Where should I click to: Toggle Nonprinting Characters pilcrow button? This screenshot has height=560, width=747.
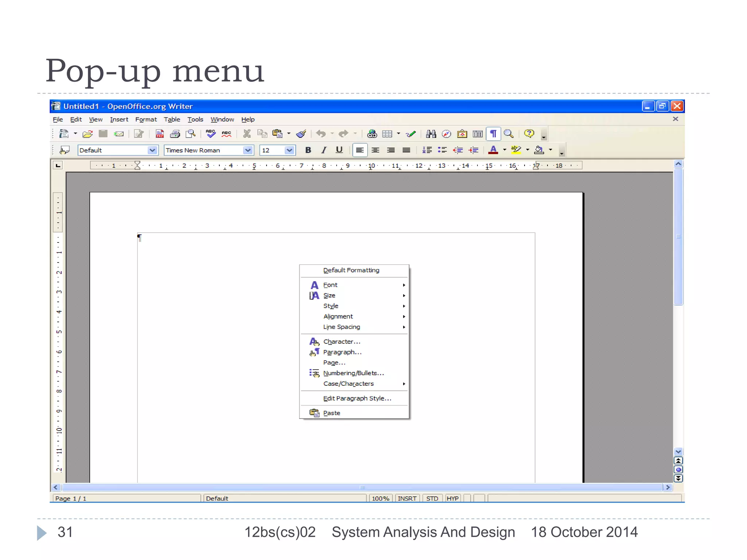pos(493,134)
